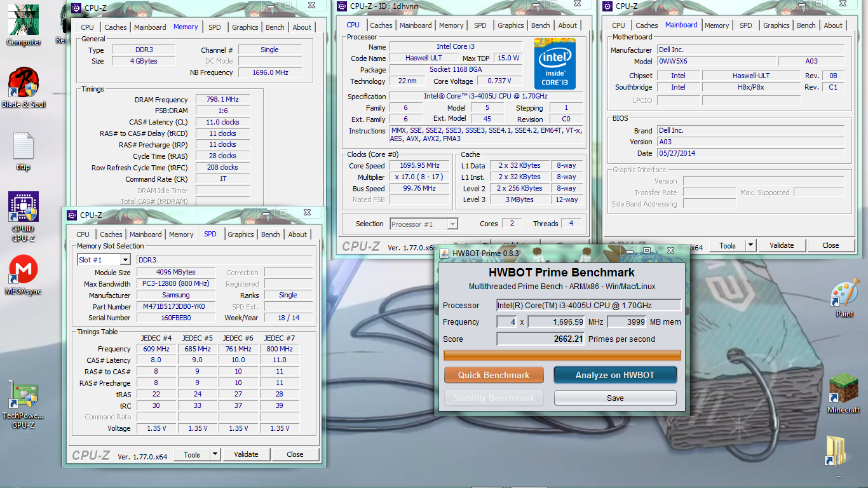Launch Minecraft desktop shortcut
868x488 pixels.
pos(844,394)
